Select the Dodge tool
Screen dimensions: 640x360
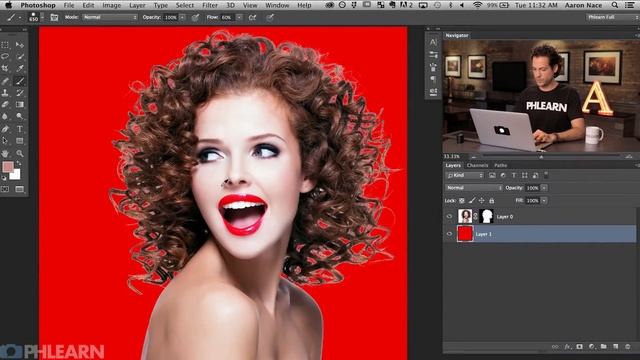(19, 116)
